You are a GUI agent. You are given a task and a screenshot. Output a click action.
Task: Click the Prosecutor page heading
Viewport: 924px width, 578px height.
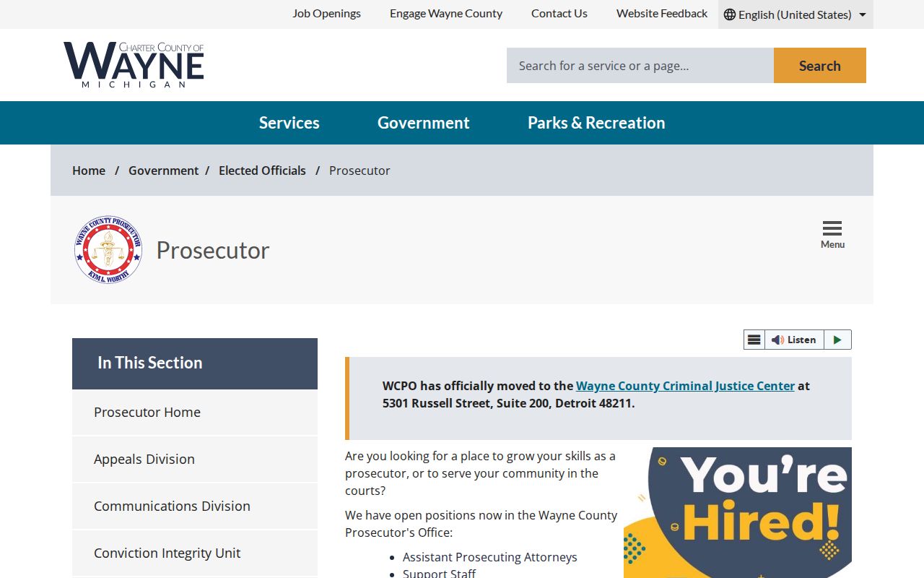213,250
